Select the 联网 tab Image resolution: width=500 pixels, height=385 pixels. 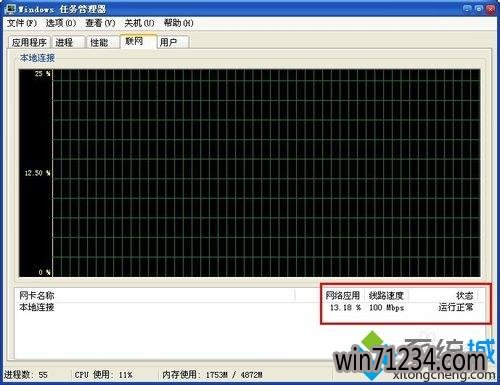pyautogui.click(x=138, y=41)
